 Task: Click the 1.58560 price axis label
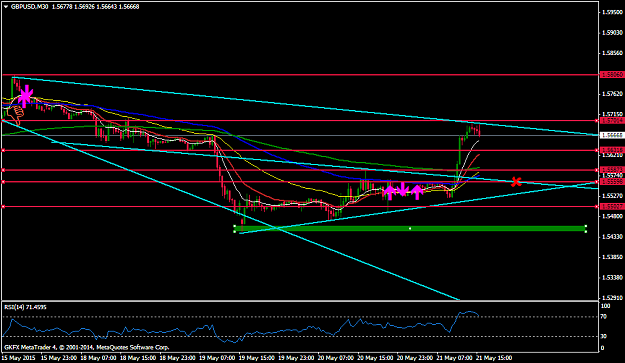pyautogui.click(x=613, y=53)
